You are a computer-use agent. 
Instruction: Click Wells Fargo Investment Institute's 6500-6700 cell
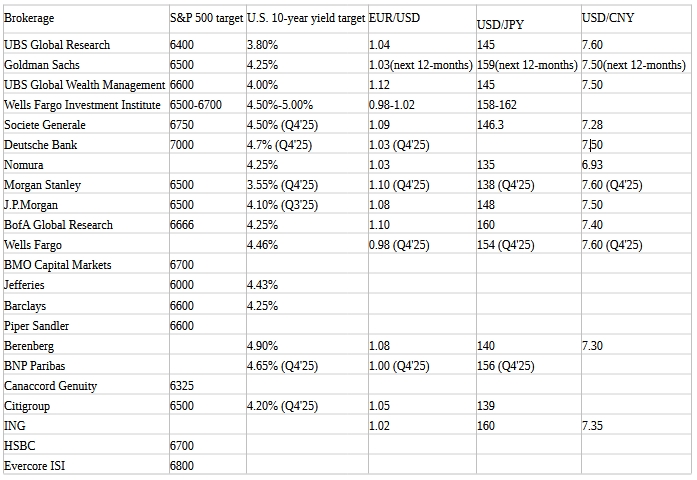pyautogui.click(x=198, y=105)
